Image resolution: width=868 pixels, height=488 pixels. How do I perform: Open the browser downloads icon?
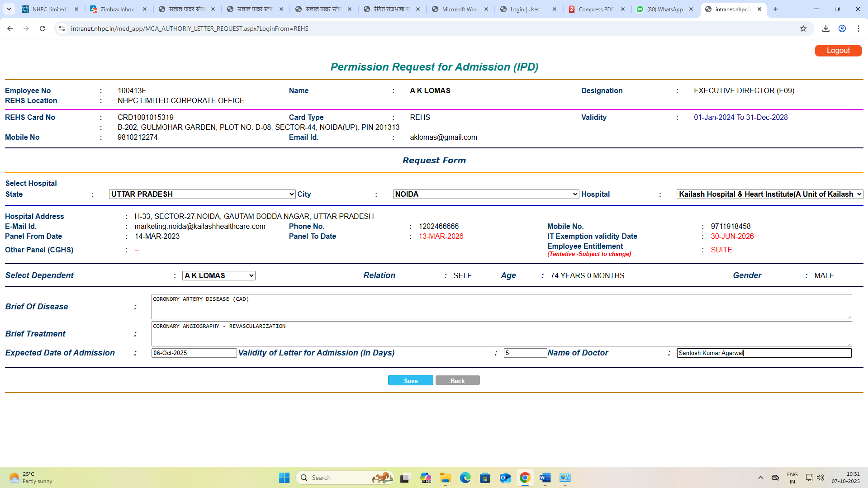[825, 28]
